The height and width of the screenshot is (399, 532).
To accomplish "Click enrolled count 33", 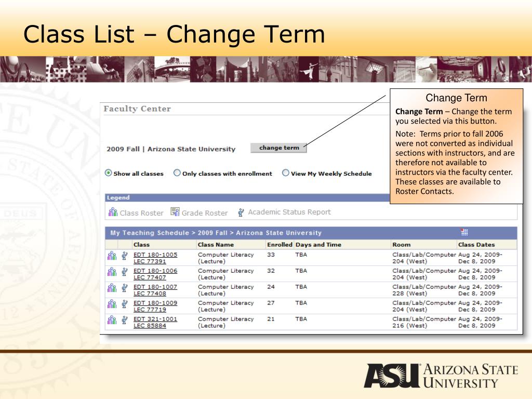I will [271, 255].
